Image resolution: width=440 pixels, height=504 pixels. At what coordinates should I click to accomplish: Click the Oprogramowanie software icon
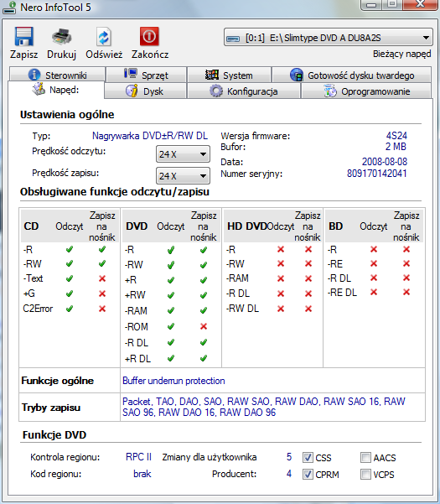[330, 91]
